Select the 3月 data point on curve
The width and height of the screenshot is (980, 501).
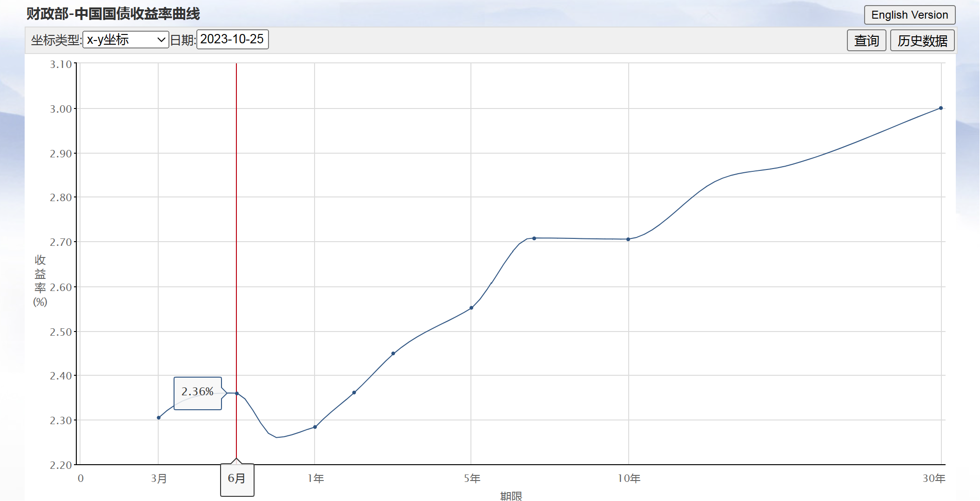click(x=159, y=418)
